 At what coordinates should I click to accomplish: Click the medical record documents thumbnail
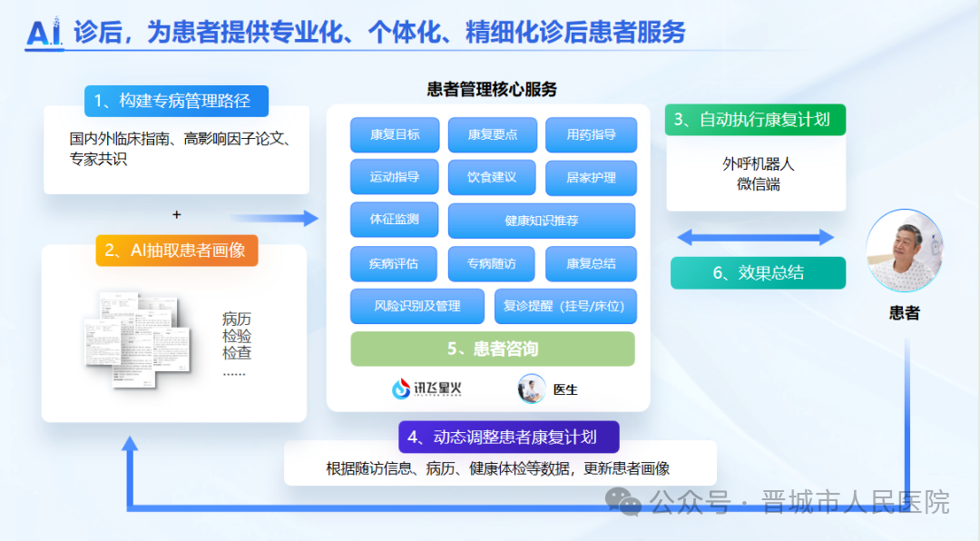pos(138,339)
